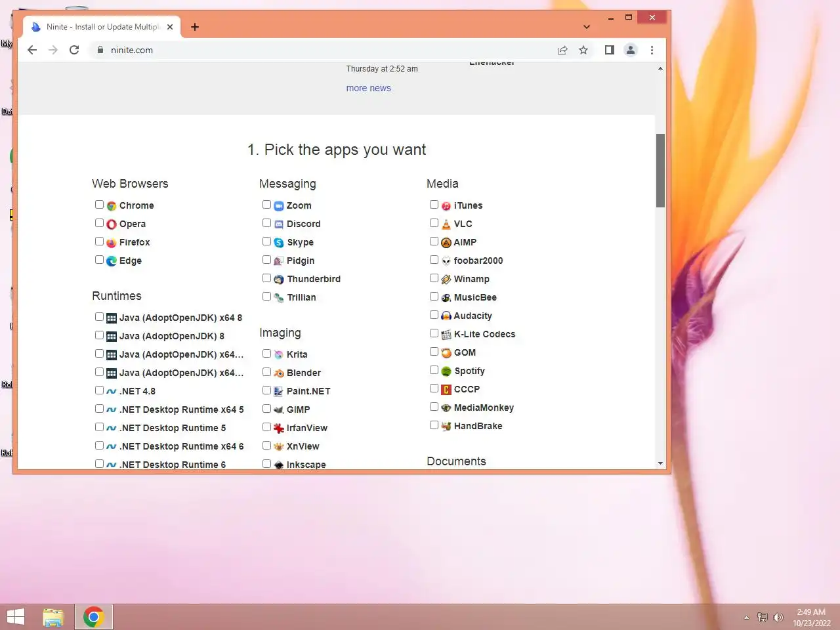Image resolution: width=840 pixels, height=630 pixels.
Task: Click the Winamp app icon
Action: (x=446, y=280)
